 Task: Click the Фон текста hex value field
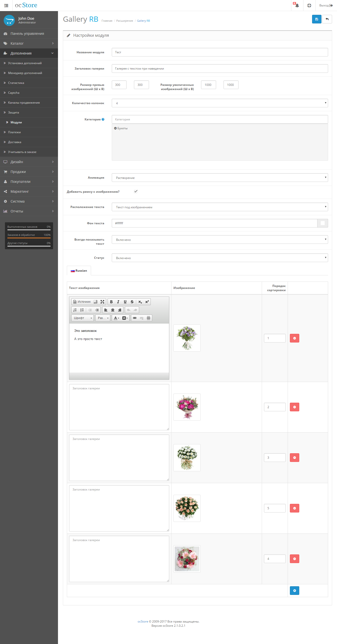214,223
